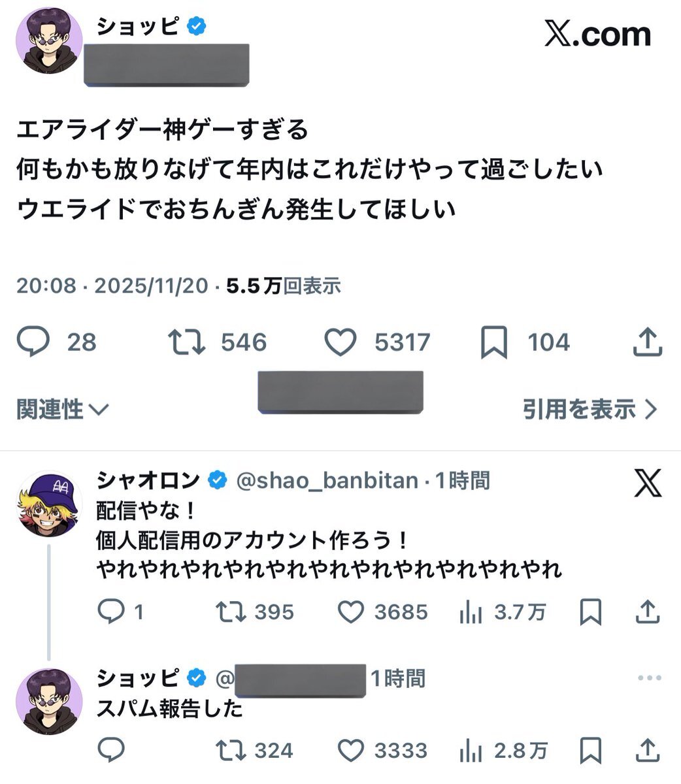Share シャオロン's reply
The width and height of the screenshot is (681, 784).
click(647, 612)
